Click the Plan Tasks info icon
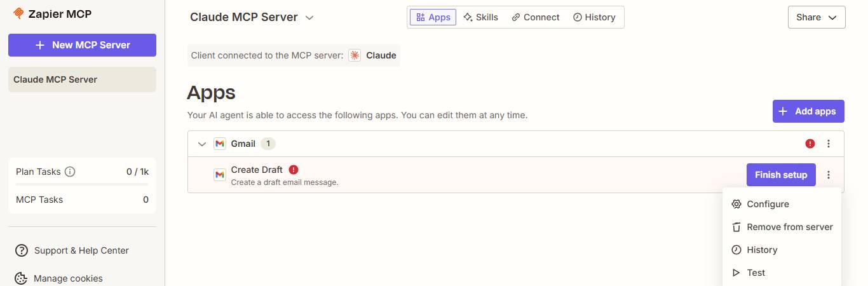The height and width of the screenshot is (286, 868). coord(71,172)
